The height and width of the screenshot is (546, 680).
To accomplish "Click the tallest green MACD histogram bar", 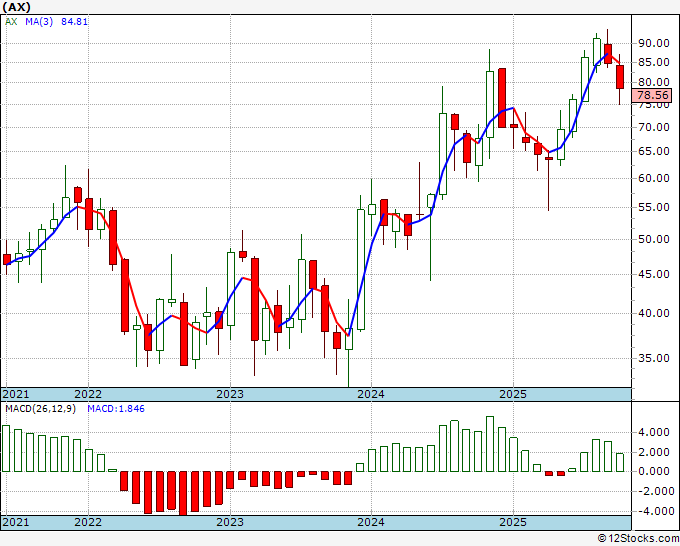I will point(490,444).
